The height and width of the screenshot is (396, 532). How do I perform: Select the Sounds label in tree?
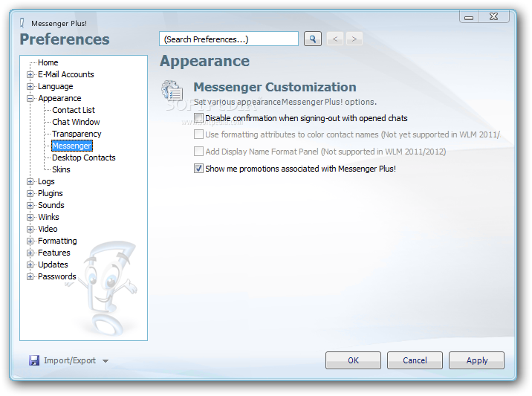point(51,205)
